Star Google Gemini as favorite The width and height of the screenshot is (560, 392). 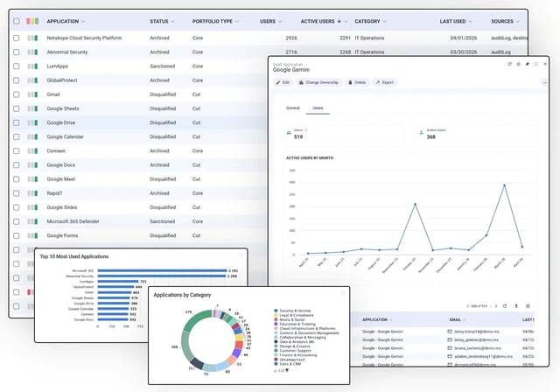518,64
